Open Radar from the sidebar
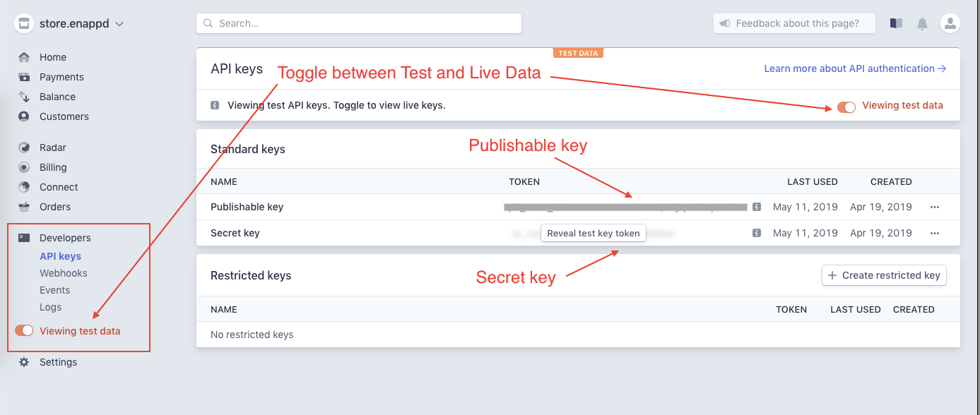This screenshot has height=415, width=980. click(x=53, y=148)
